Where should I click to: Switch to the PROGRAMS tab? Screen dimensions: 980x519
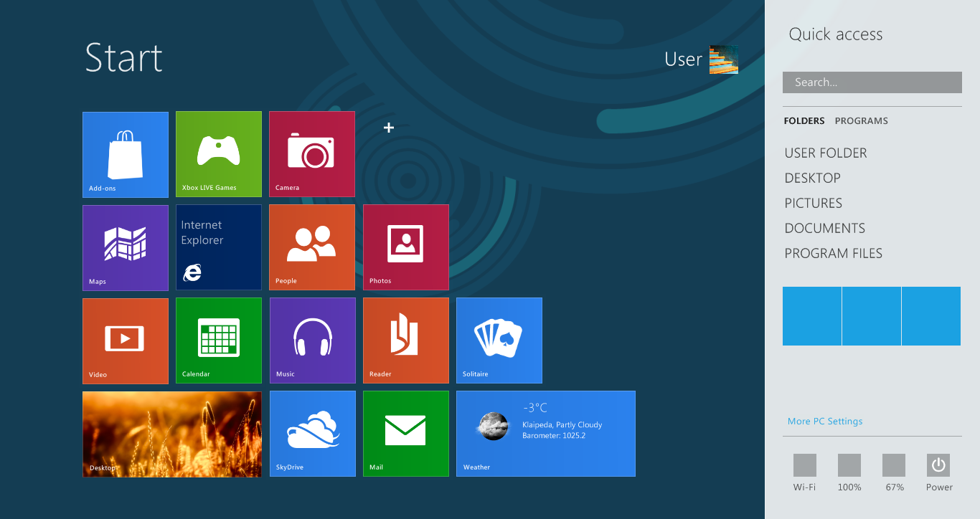point(862,121)
